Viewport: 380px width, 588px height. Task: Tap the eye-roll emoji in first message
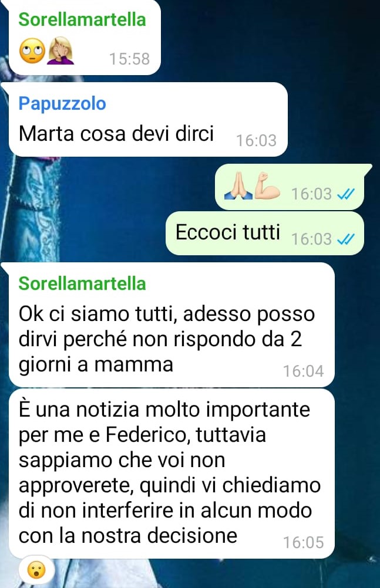(x=32, y=52)
